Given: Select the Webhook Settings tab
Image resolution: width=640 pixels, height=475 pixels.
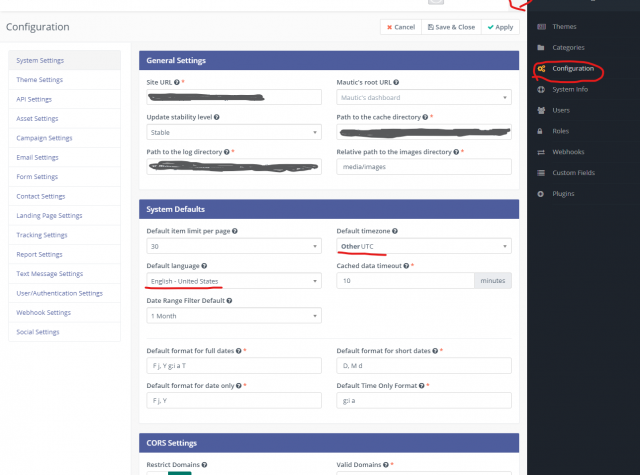Looking at the screenshot, I should (44, 312).
